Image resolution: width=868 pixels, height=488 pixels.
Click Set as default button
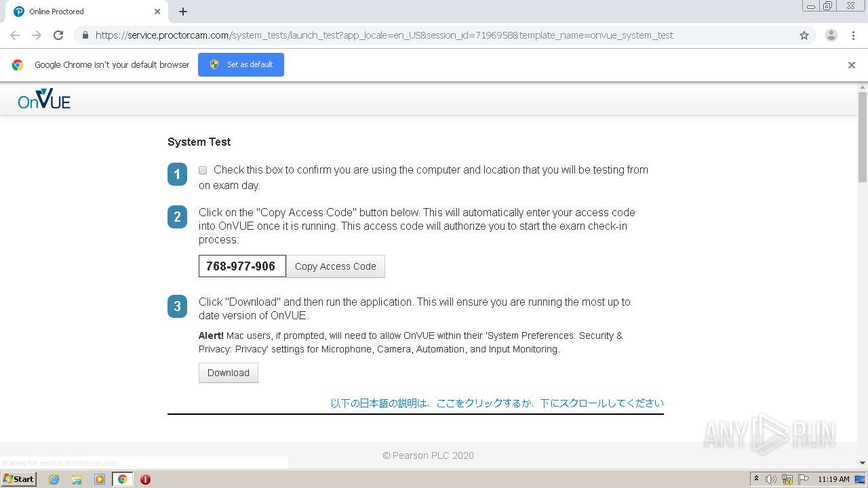tap(241, 65)
